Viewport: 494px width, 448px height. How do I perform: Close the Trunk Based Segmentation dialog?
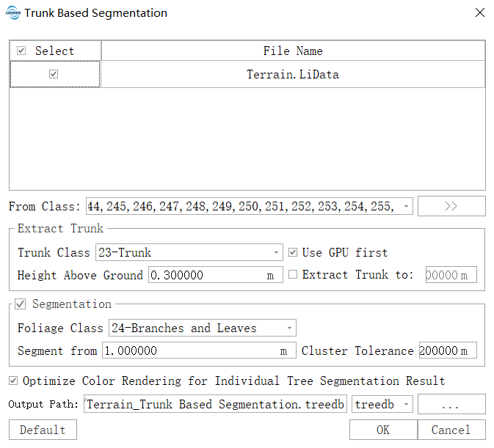(480, 13)
